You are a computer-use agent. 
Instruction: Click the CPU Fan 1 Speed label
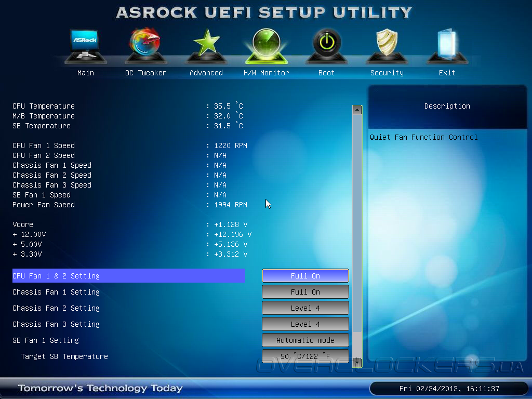pyautogui.click(x=44, y=145)
